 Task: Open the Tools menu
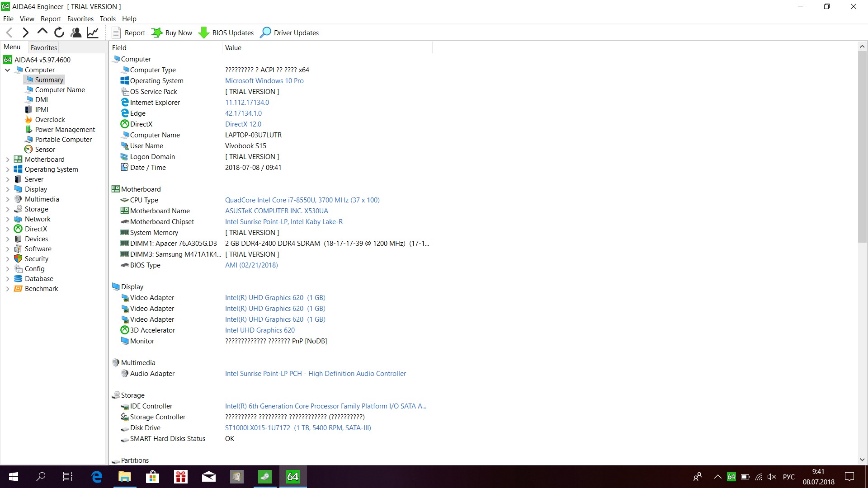(108, 19)
